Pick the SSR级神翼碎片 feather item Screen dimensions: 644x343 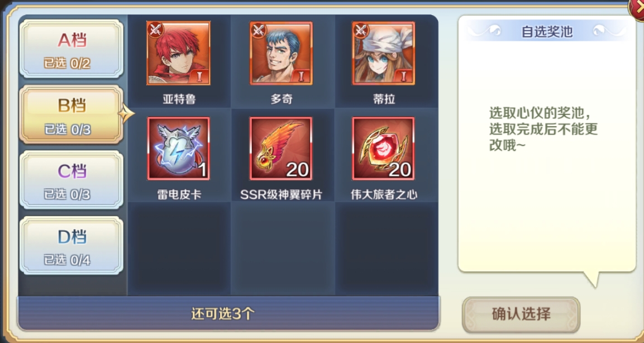(x=281, y=149)
